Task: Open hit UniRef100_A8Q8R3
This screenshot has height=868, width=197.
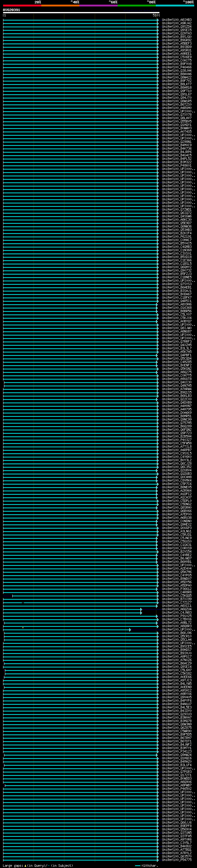Action: (177, 626)
